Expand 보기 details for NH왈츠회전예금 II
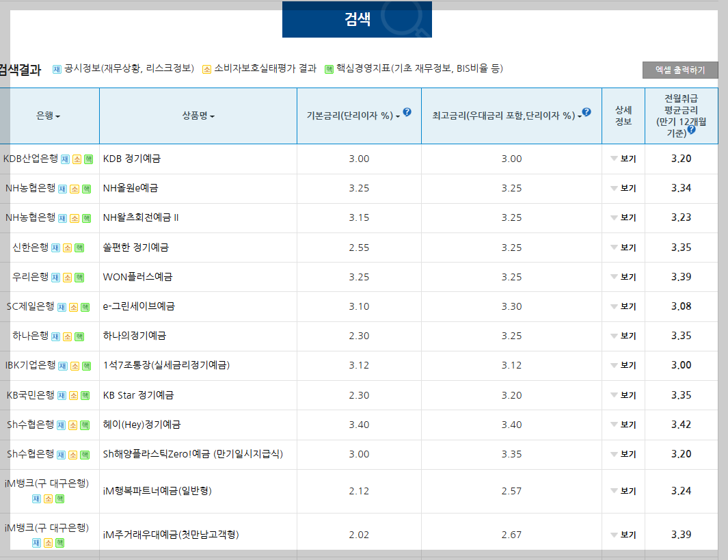The height and width of the screenshot is (560, 728). click(623, 217)
